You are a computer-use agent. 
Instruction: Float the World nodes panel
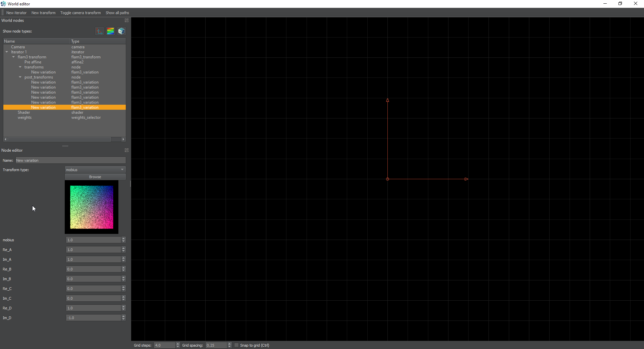(x=126, y=20)
